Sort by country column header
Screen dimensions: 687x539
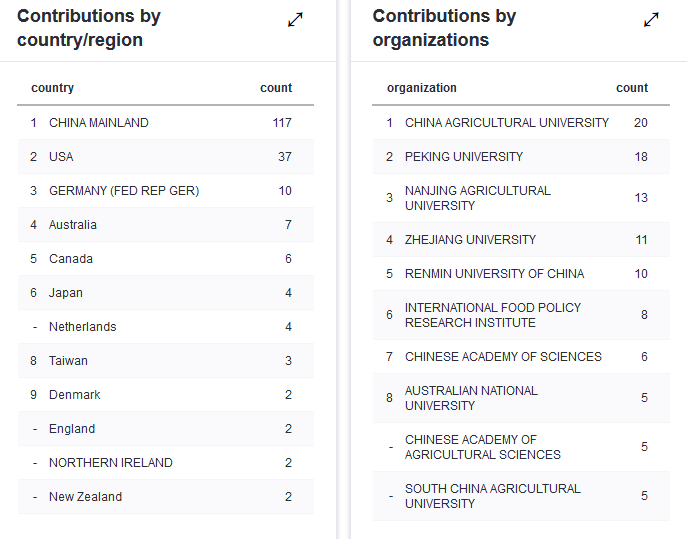pyautogui.click(x=53, y=88)
